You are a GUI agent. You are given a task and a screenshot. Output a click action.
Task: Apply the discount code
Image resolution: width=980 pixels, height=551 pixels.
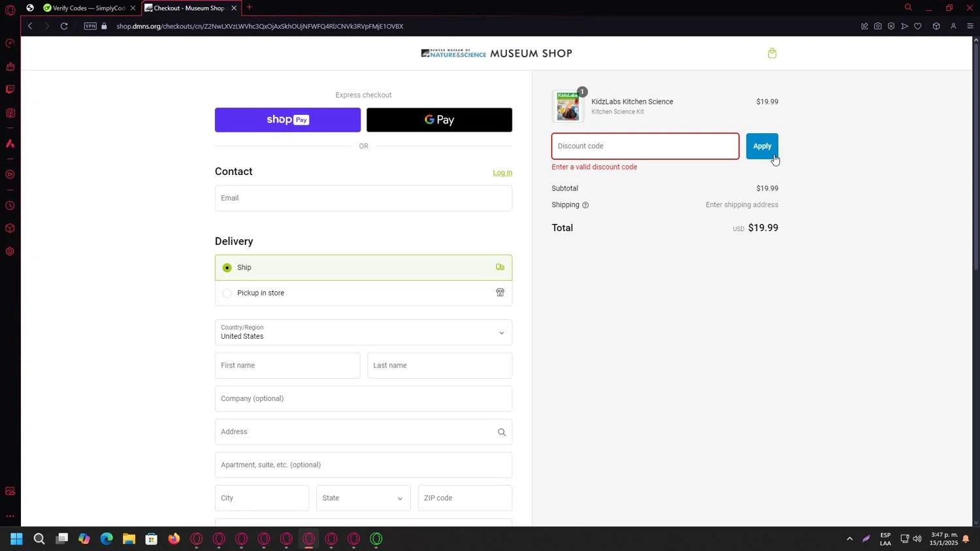[762, 146]
